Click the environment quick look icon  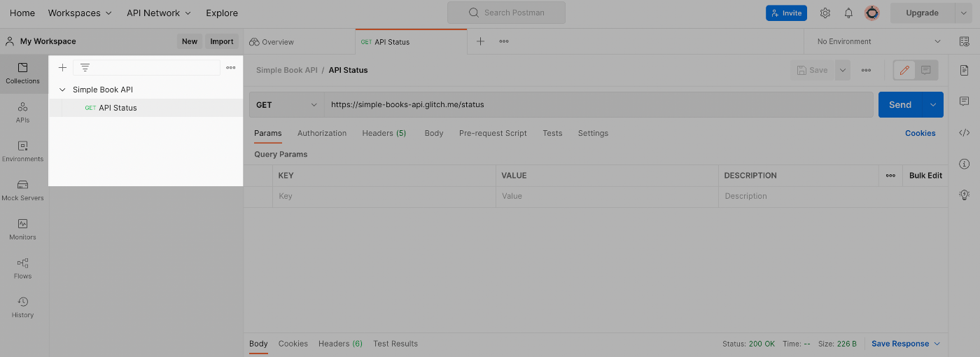pos(964,41)
